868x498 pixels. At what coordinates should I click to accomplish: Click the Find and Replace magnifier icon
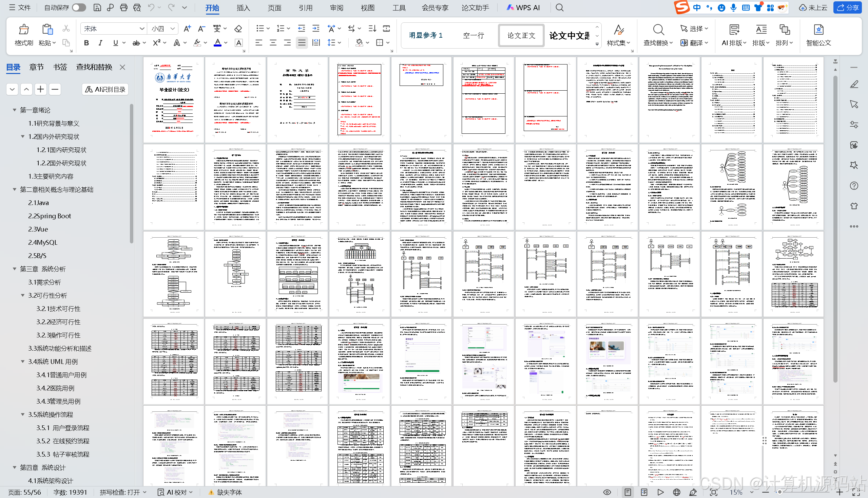[x=658, y=30]
